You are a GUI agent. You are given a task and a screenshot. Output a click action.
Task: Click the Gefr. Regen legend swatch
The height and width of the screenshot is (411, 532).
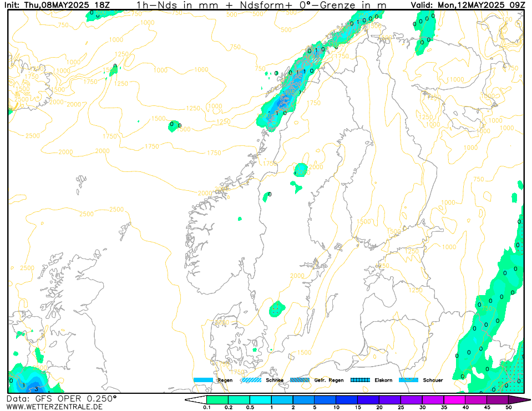click(x=300, y=380)
